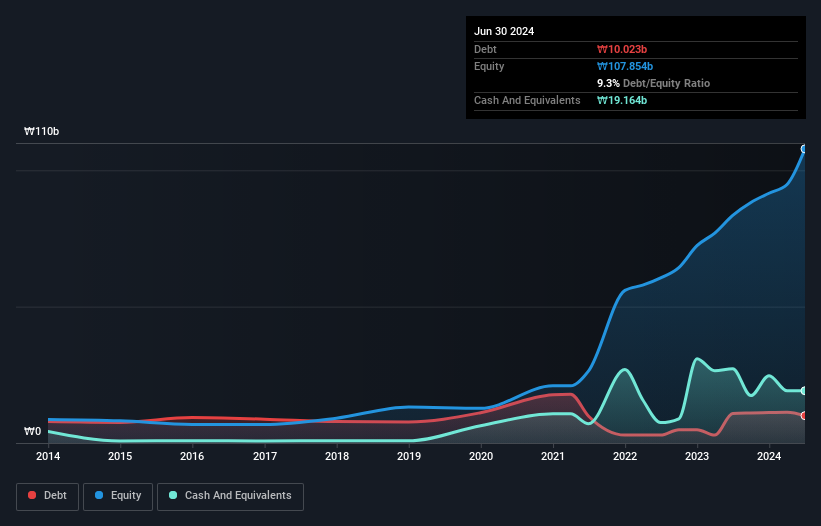
Task: Click the 2014 x-axis label
Action: (48, 456)
